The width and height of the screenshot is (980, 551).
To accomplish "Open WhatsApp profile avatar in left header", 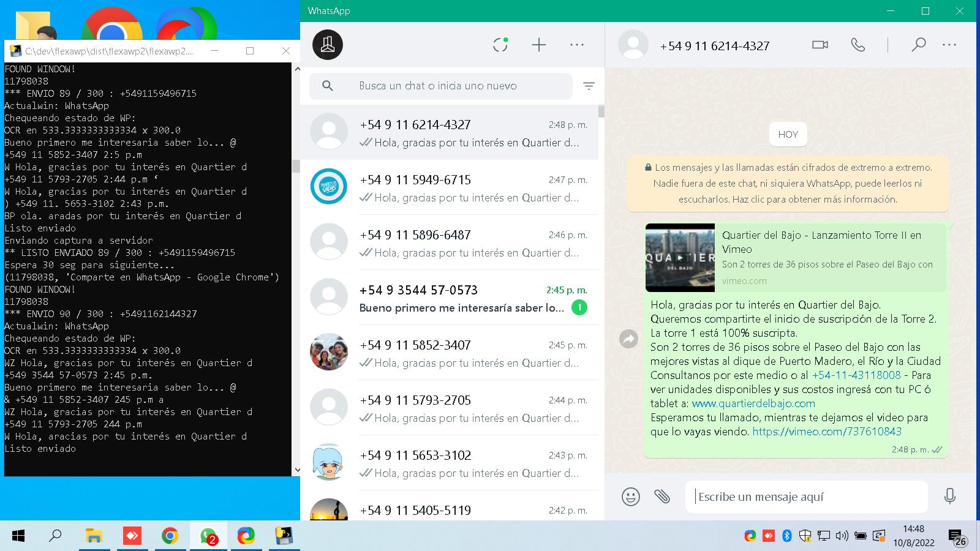I will [328, 45].
